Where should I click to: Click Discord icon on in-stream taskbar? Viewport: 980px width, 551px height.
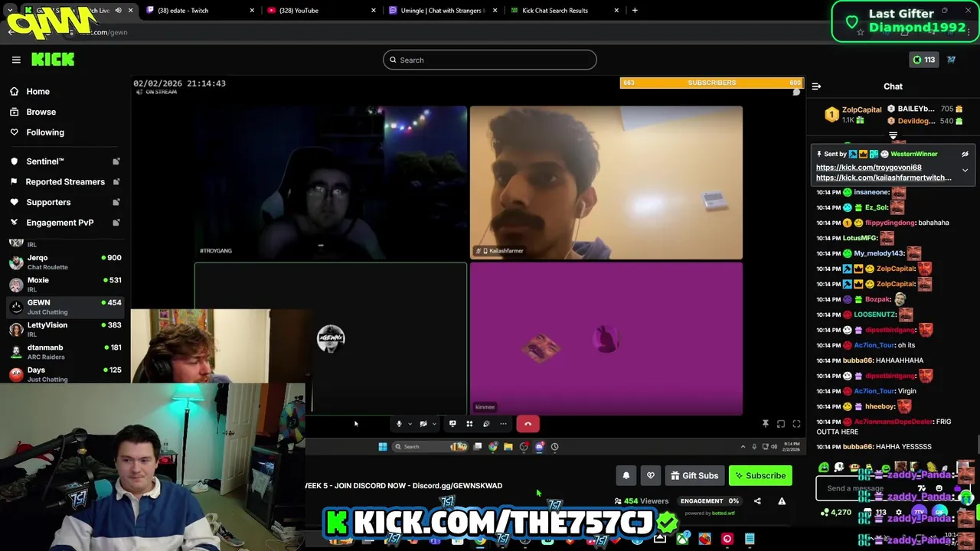point(539,447)
